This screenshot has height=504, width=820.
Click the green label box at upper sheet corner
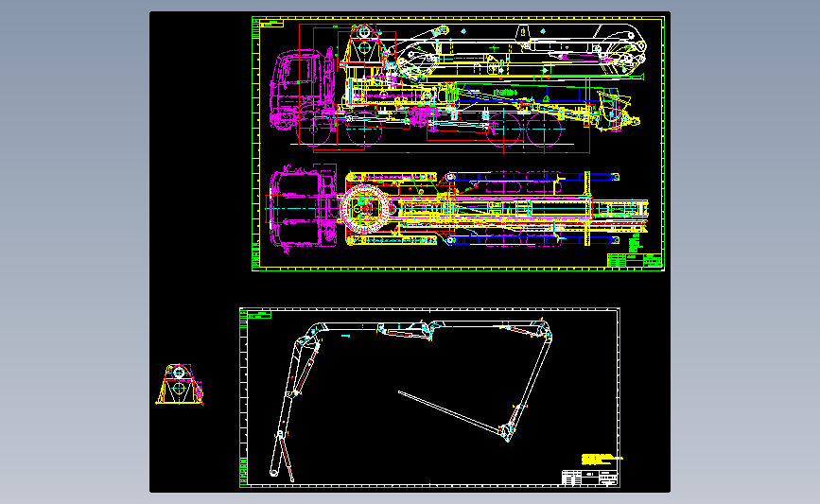click(x=271, y=24)
